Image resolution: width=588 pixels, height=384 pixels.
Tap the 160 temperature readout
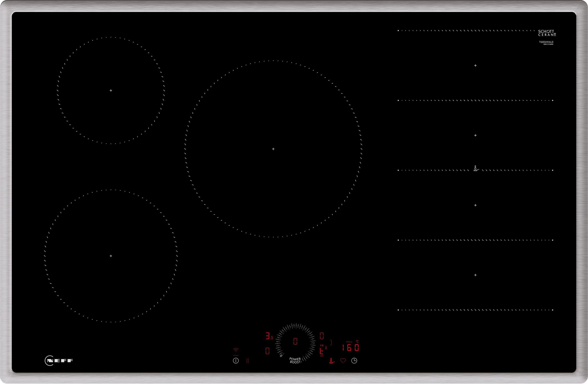point(351,348)
